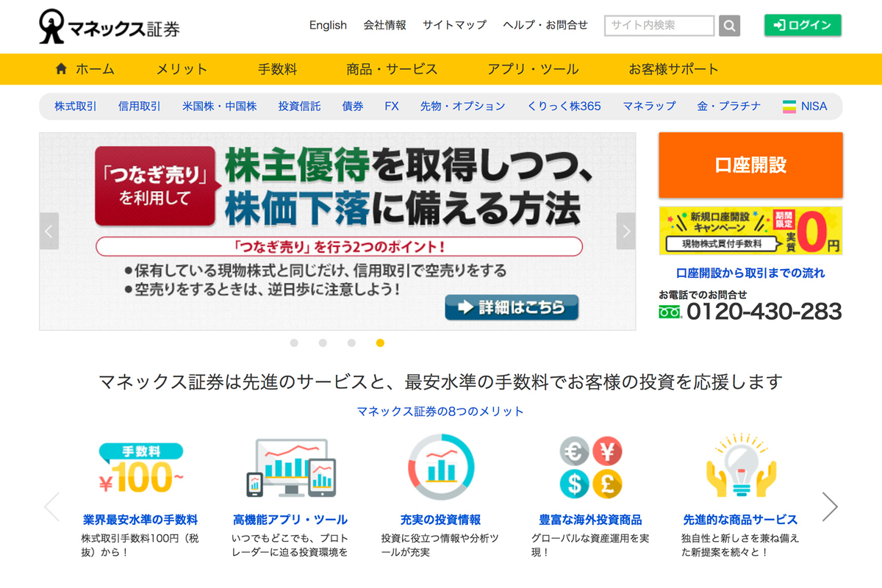The image size is (882, 588).
Task: Select the 金・プラチナ tab
Action: tap(729, 106)
